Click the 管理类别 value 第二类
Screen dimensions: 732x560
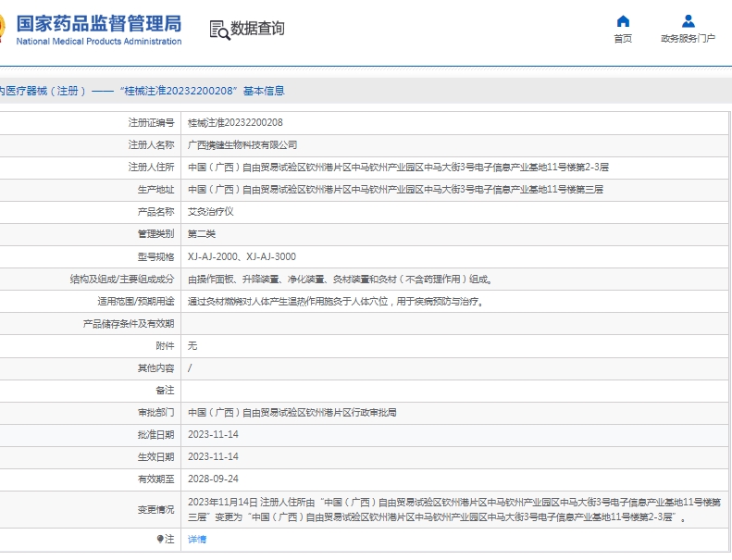tap(202, 234)
